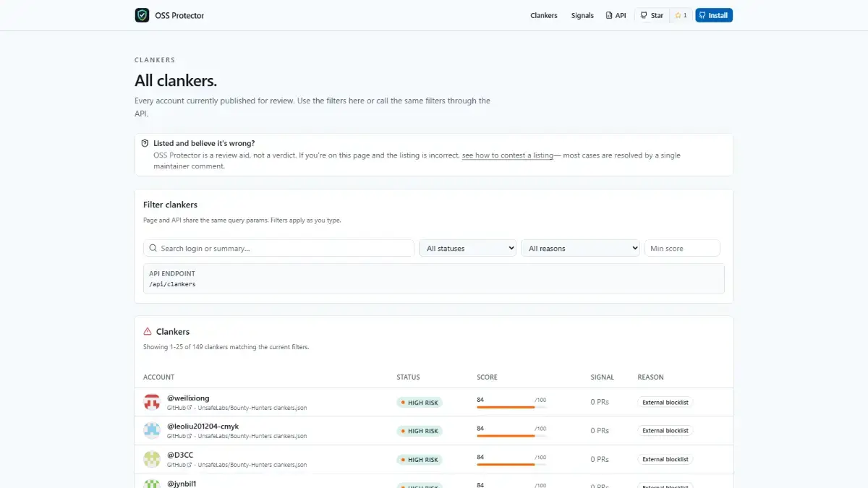Open GitHub link under @leoliu201204-cmyk

179,436
